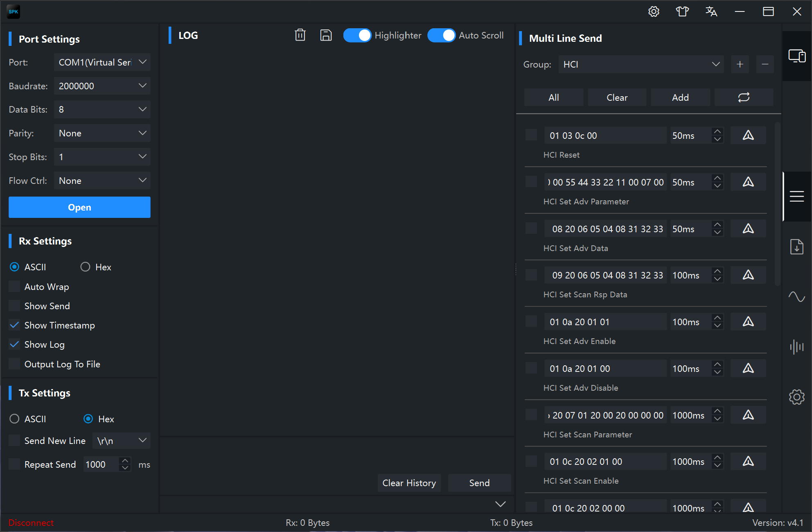Open the Port dropdown showing COM1
The width and height of the screenshot is (812, 532).
pos(102,62)
